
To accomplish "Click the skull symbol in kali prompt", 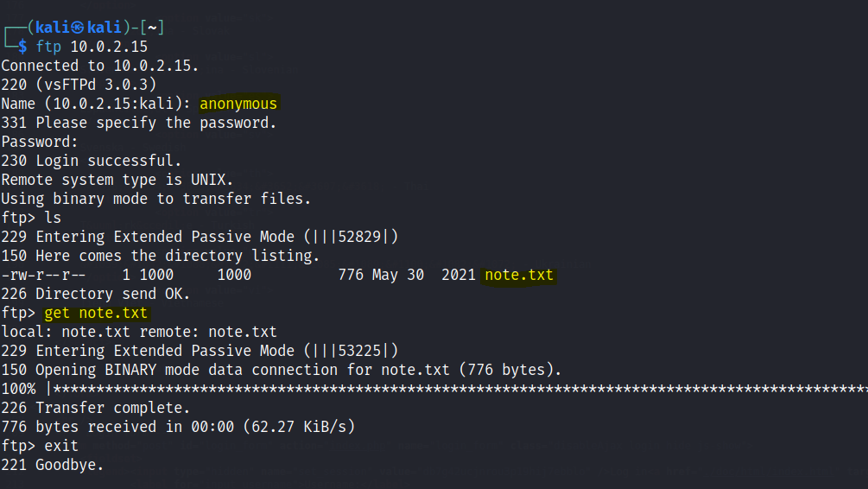I will pos(78,28).
